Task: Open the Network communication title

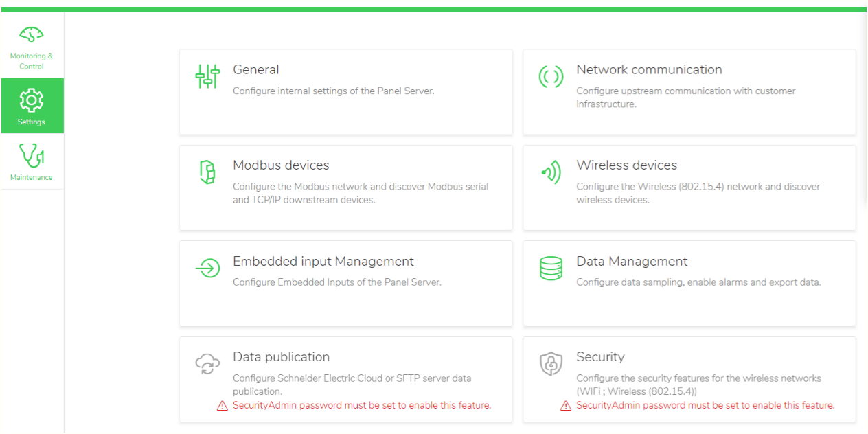Action: click(649, 69)
